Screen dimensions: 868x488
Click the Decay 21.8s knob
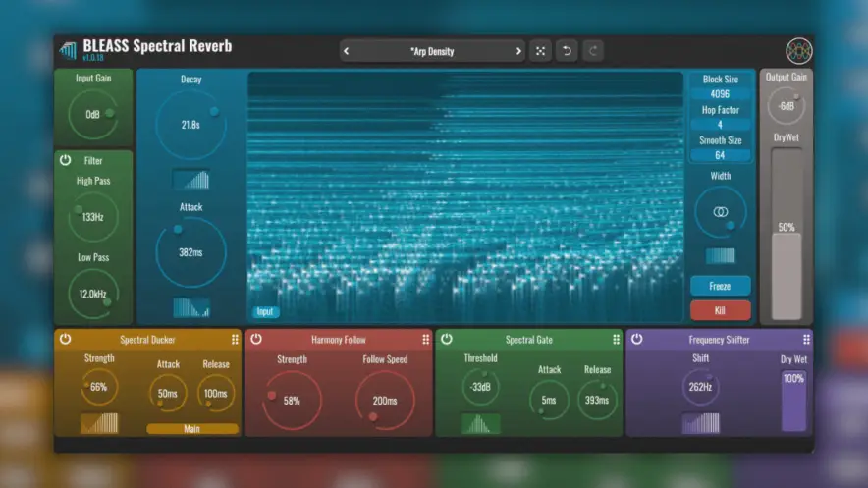click(191, 125)
